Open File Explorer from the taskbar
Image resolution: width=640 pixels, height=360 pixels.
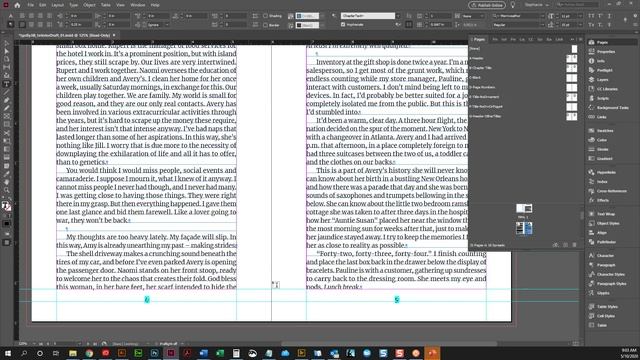coord(73,353)
